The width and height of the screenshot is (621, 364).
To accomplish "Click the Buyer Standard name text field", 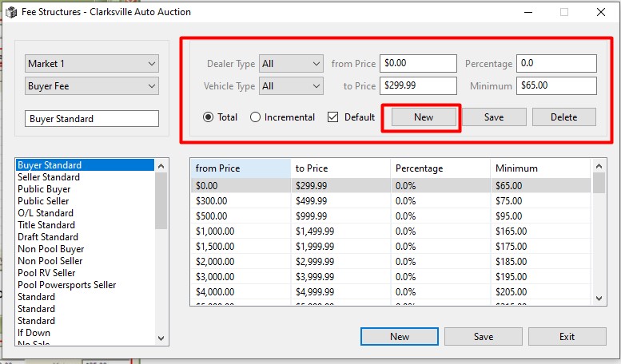I will [x=92, y=119].
